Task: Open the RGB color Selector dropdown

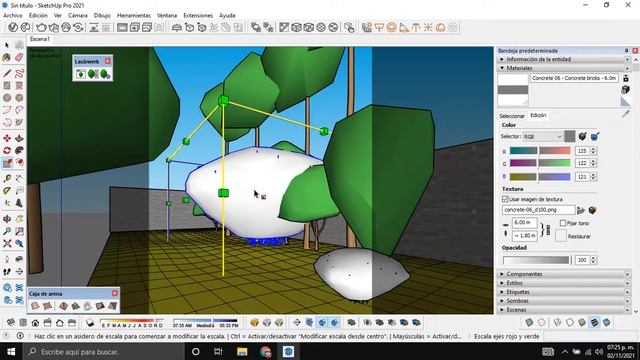Action: [x=543, y=137]
